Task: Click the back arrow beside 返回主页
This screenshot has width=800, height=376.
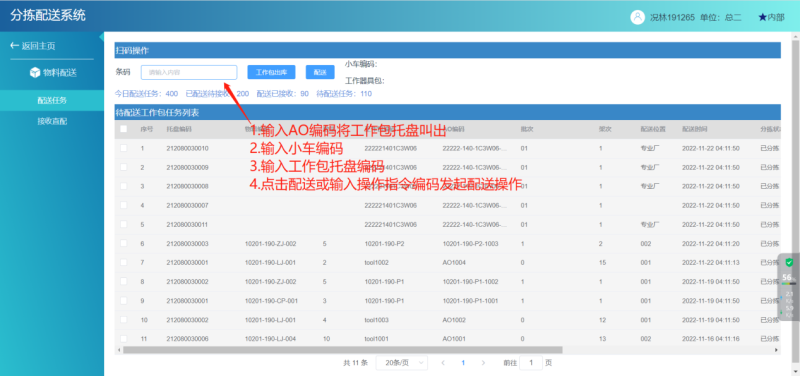Action: [x=14, y=46]
